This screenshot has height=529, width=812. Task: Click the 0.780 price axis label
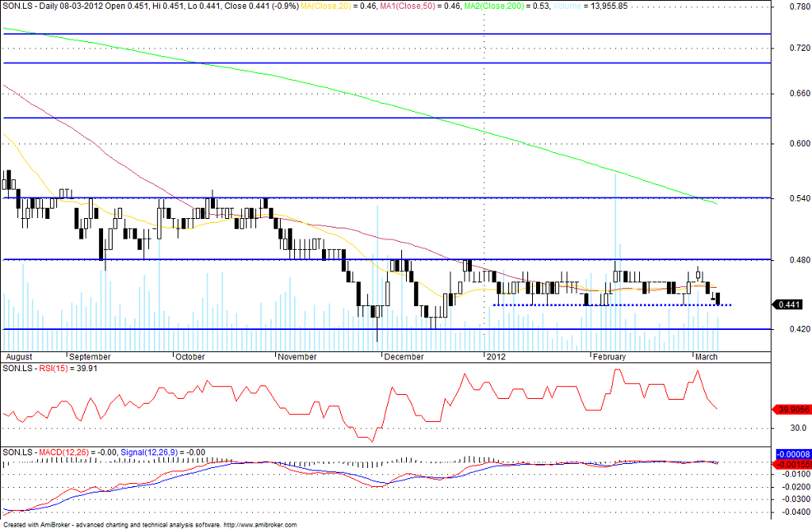(x=800, y=6)
